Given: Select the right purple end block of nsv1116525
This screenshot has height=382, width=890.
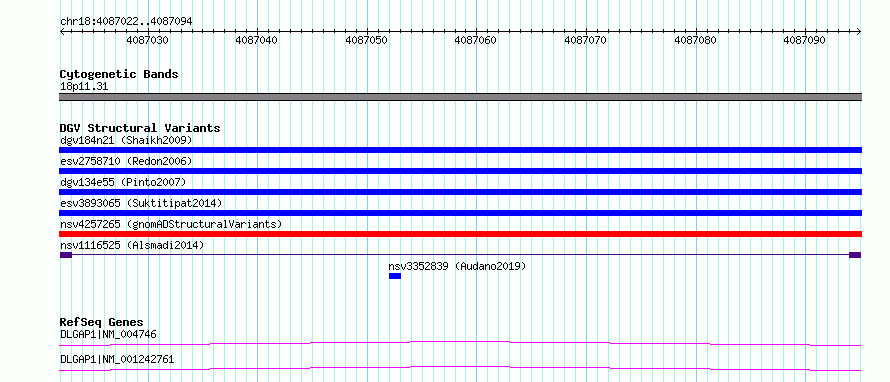Looking at the screenshot, I should point(855,255).
